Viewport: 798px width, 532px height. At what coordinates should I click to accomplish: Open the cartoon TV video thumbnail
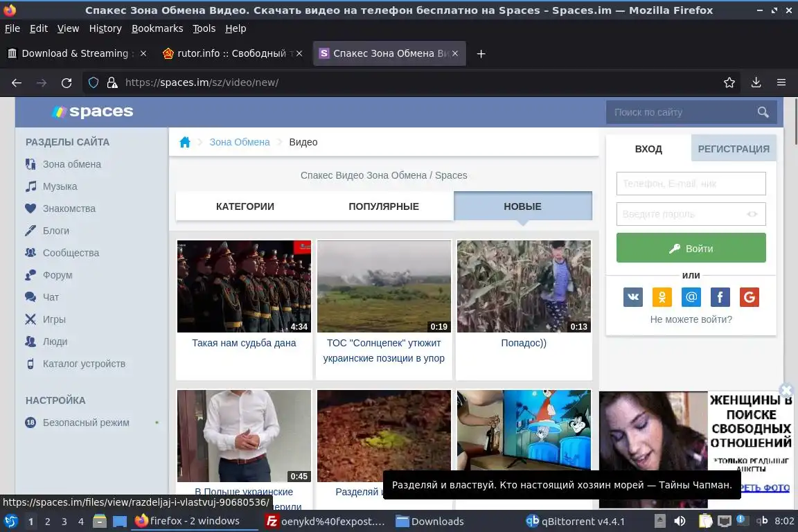(524, 430)
